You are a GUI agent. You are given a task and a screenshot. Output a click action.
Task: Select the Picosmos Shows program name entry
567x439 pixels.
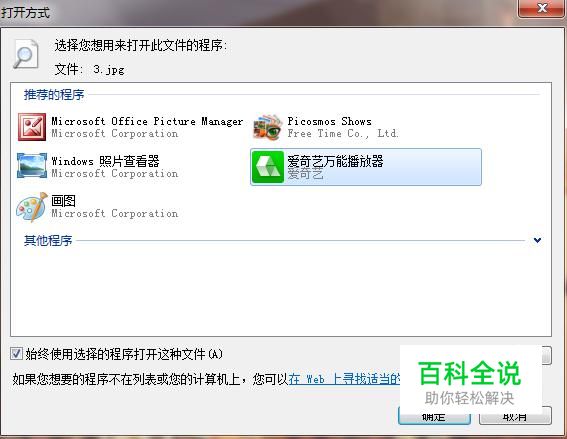click(x=329, y=121)
